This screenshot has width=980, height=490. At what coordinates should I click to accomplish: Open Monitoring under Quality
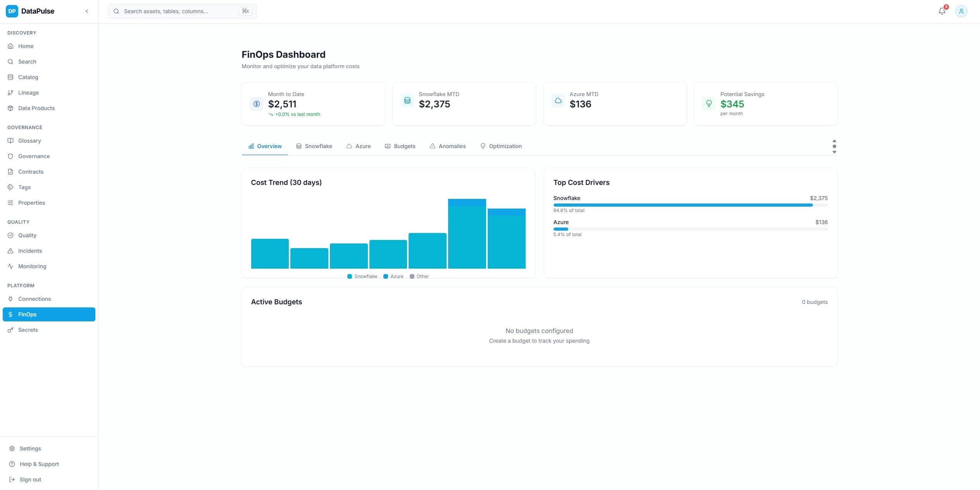[x=32, y=266]
